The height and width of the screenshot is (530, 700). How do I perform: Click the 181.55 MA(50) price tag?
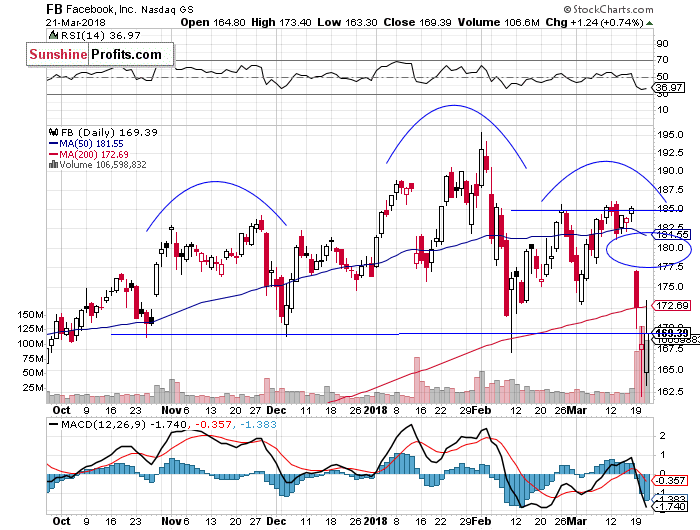(x=671, y=234)
